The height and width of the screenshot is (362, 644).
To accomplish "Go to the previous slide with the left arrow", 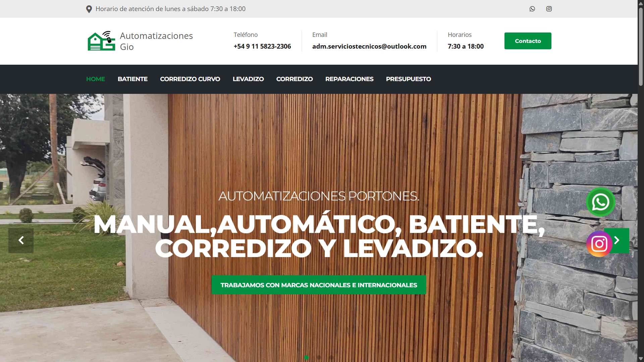I will [x=21, y=240].
